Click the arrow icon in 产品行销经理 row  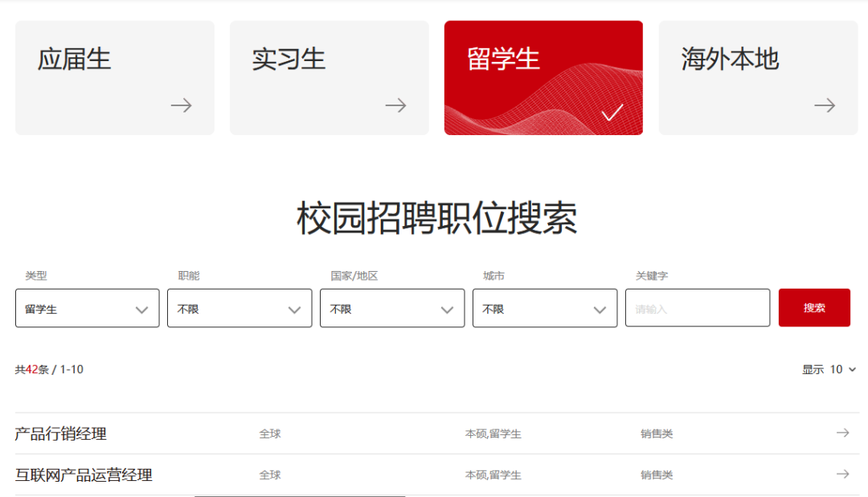842,433
